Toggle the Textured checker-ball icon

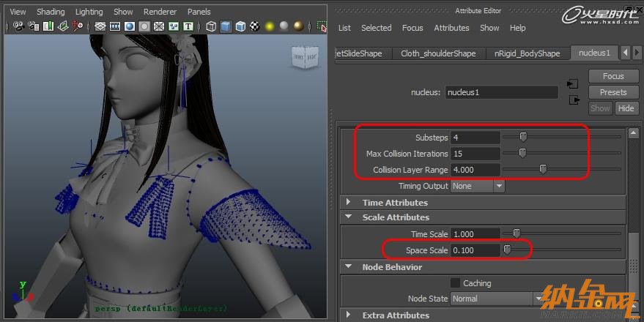tap(255, 26)
